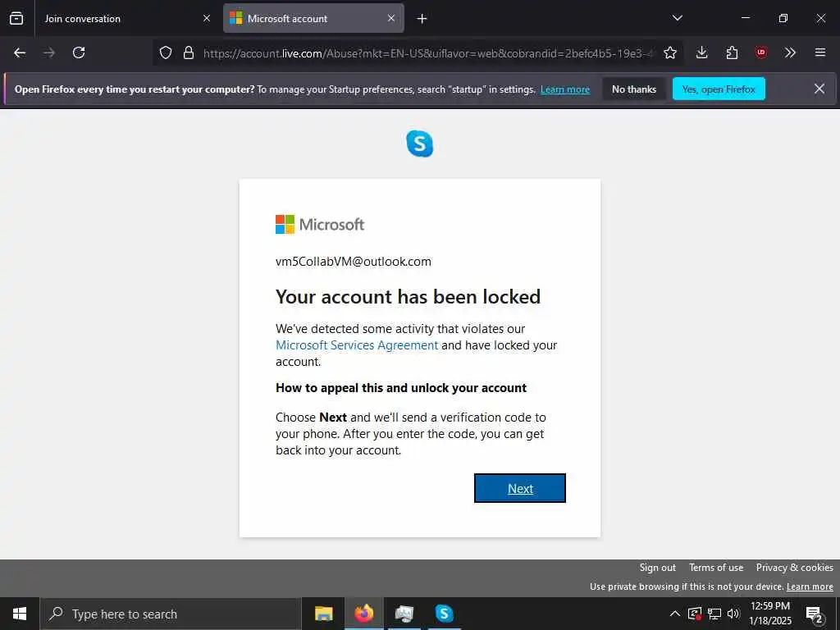
Task: Click the tray icon with red dot
Action: (x=695, y=614)
